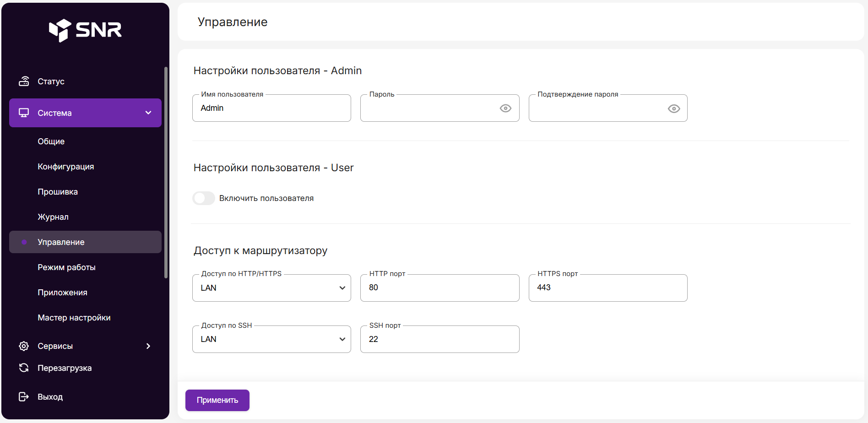Click the Перезагрузка menu label

(65, 368)
